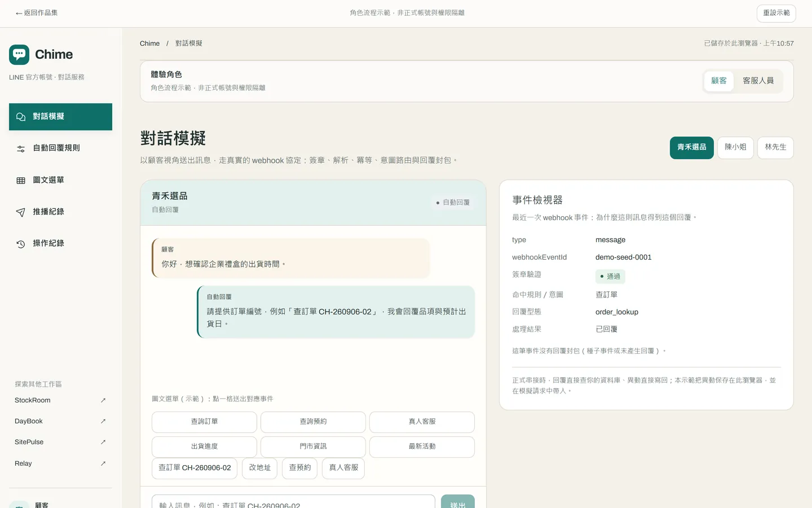Click the 操作紀錄 history clock icon
This screenshot has width=812, height=508.
coord(21,244)
